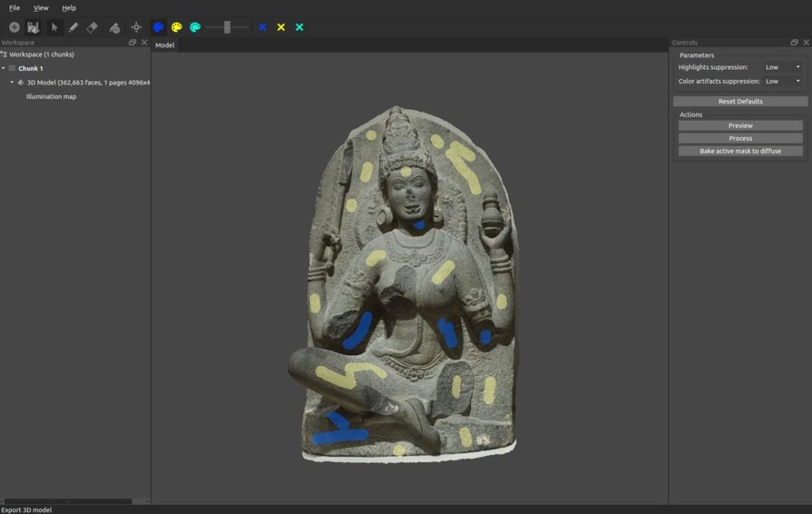Pick the cyan palette brush
812x514 pixels.
coord(195,27)
